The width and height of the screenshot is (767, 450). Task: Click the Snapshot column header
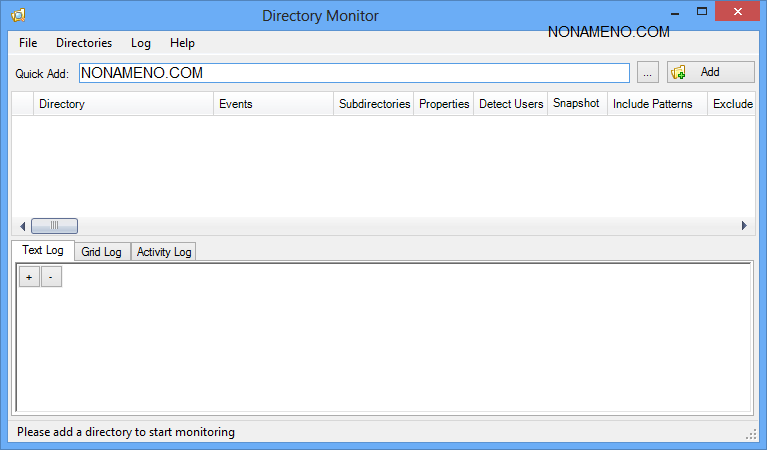tap(576, 104)
